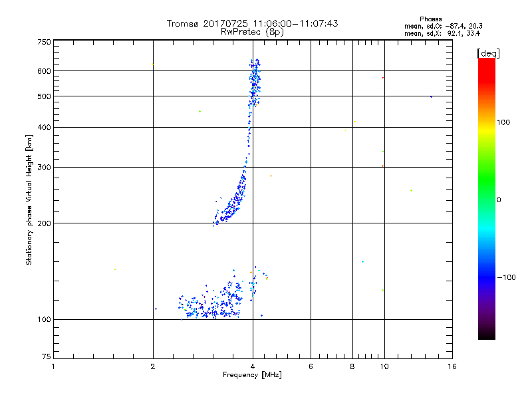The height and width of the screenshot is (399, 532).
Task: Click the 'mean, sd,O: -87.4, 20.3' line
Action: [443, 26]
